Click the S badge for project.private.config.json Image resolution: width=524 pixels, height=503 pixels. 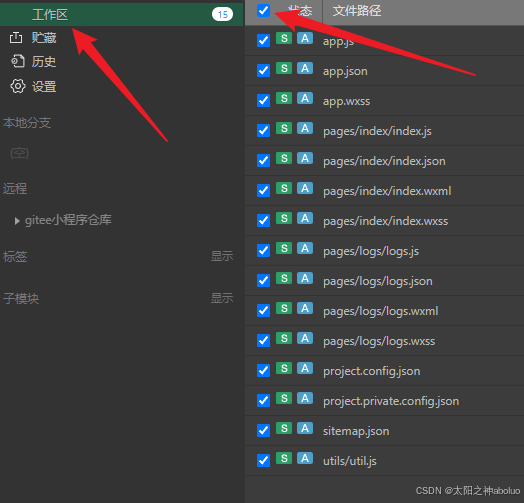point(284,398)
